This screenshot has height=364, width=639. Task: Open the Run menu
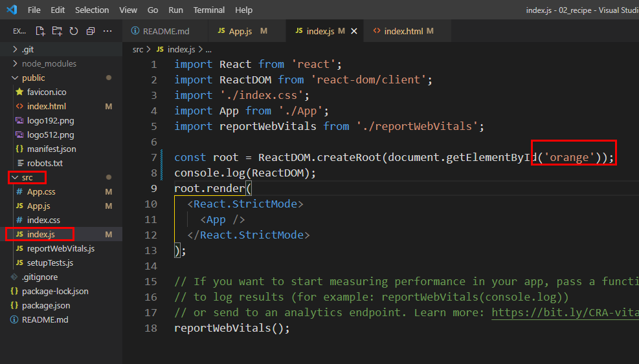point(175,10)
